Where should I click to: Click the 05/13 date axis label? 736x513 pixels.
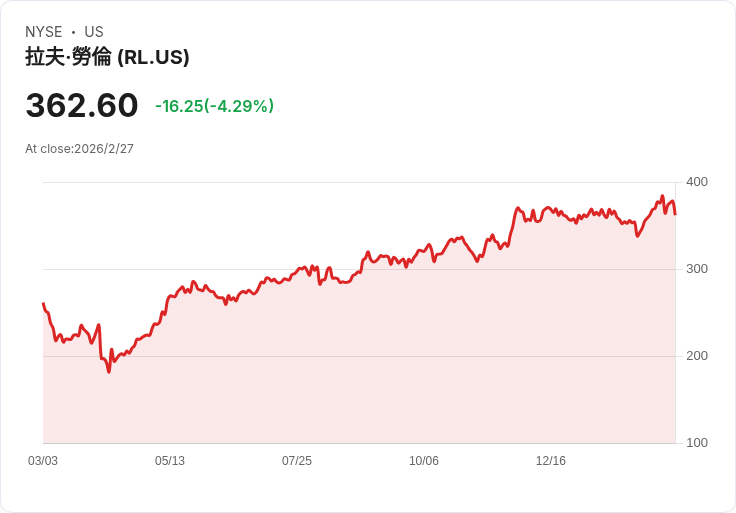click(x=170, y=460)
